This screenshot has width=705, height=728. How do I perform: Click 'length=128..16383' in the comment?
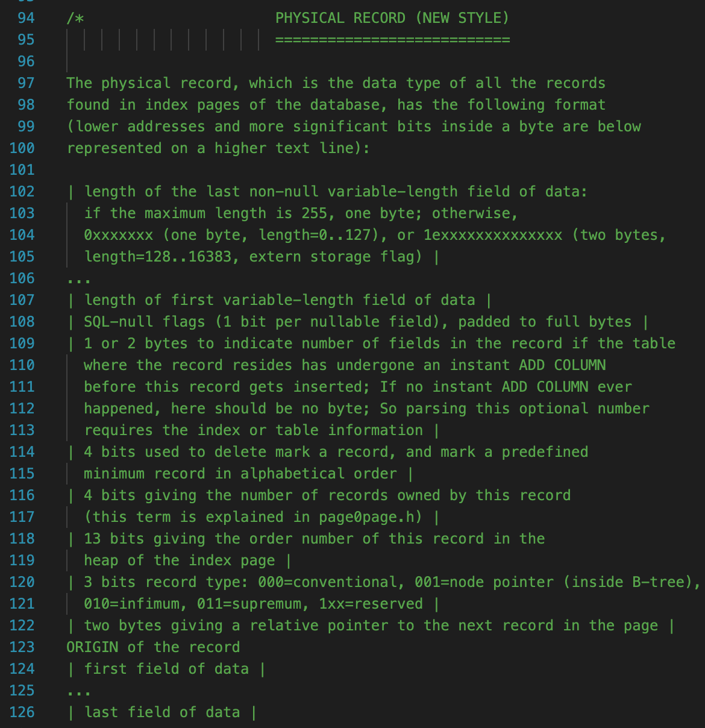tap(158, 257)
